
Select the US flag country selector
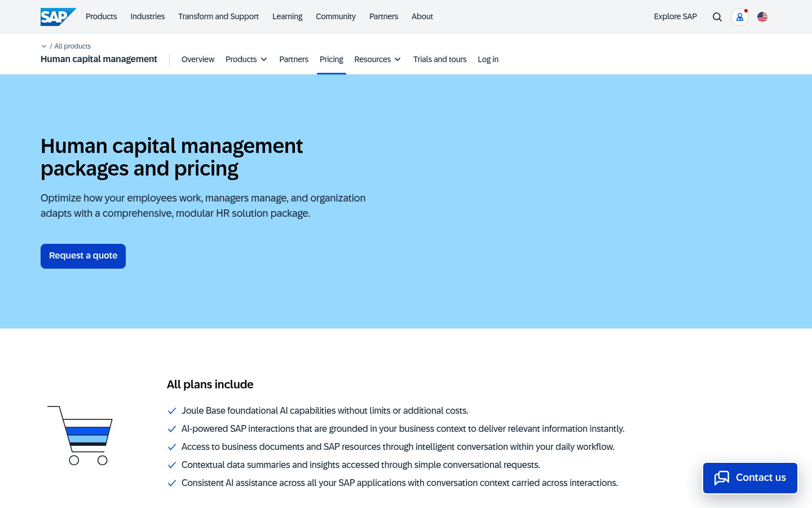762,17
